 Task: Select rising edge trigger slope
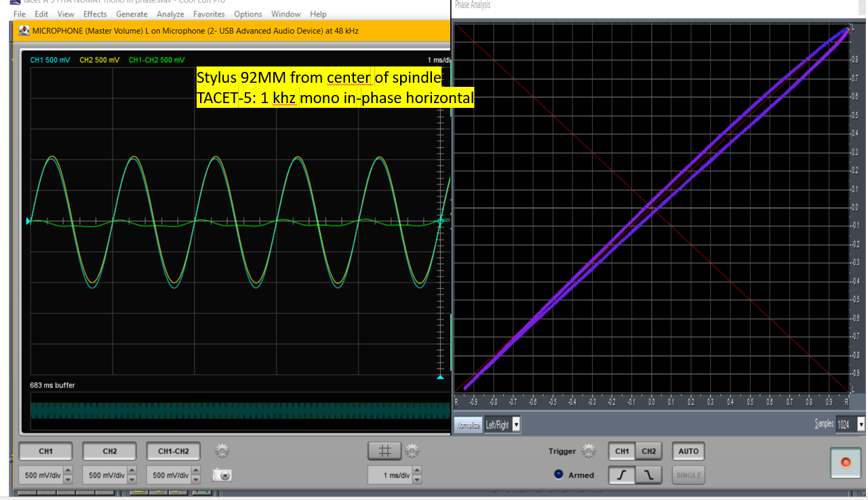622,475
